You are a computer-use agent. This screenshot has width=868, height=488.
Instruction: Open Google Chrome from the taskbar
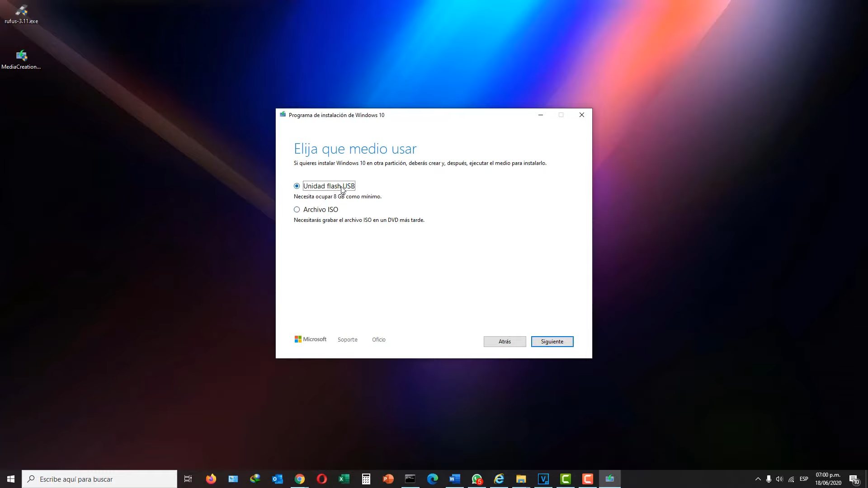tap(299, 479)
